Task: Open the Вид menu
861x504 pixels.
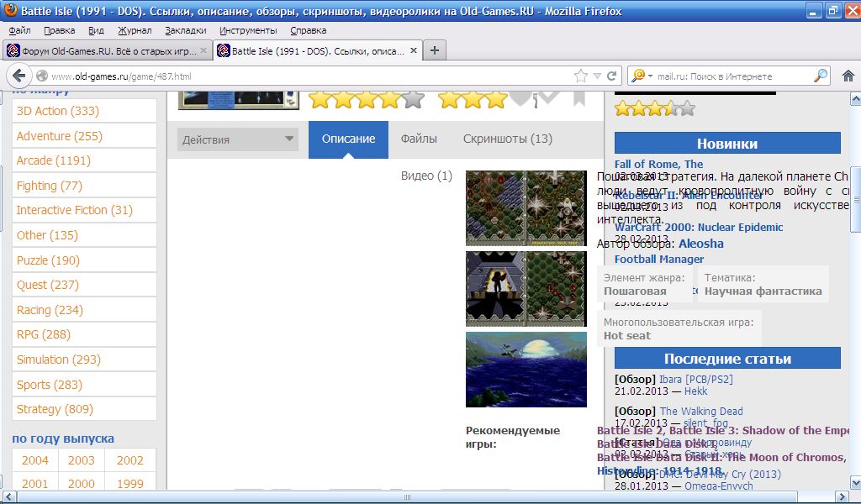Action: 96,30
